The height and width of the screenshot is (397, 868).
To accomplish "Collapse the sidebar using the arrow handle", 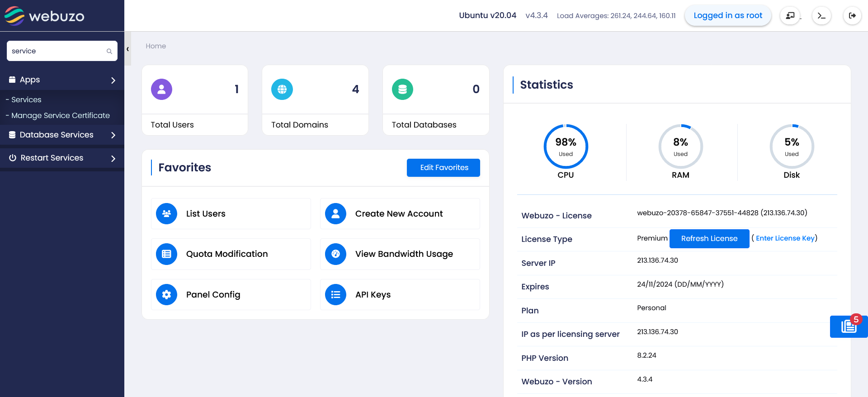I will (x=128, y=49).
